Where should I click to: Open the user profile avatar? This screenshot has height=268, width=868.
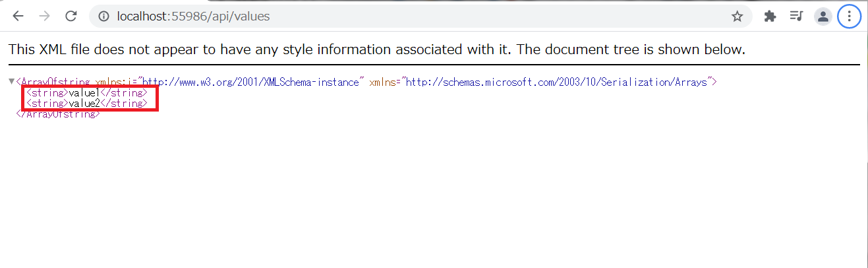click(x=823, y=17)
